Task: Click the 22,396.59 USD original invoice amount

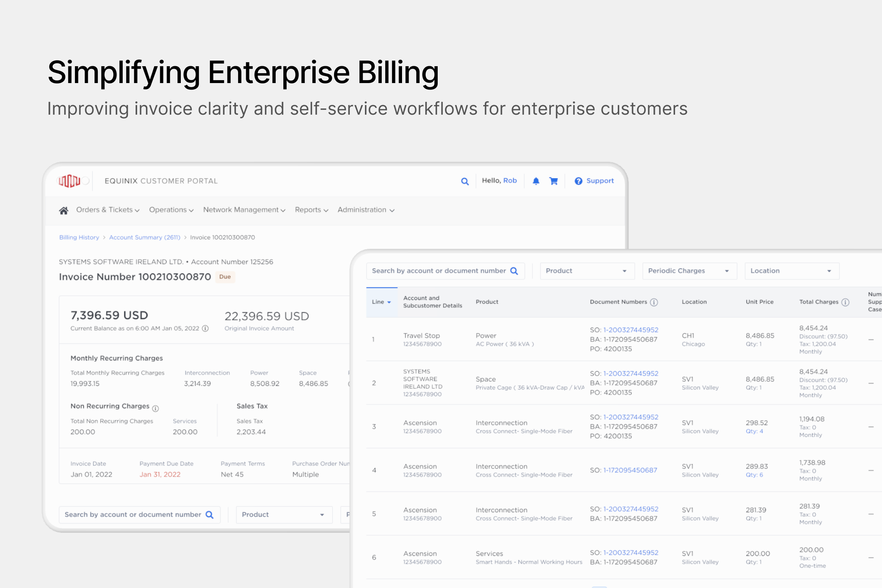Action: (x=267, y=316)
